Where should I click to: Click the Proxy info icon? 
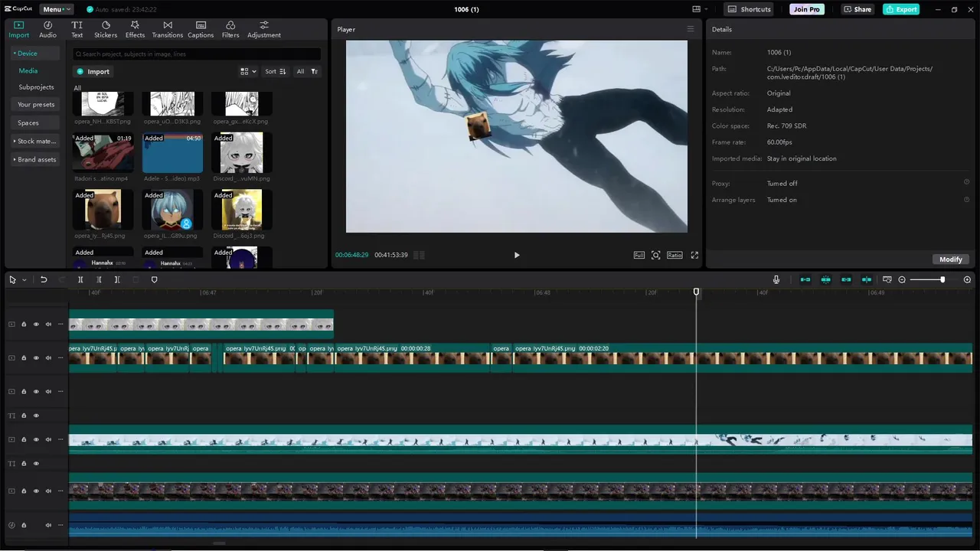966,182
